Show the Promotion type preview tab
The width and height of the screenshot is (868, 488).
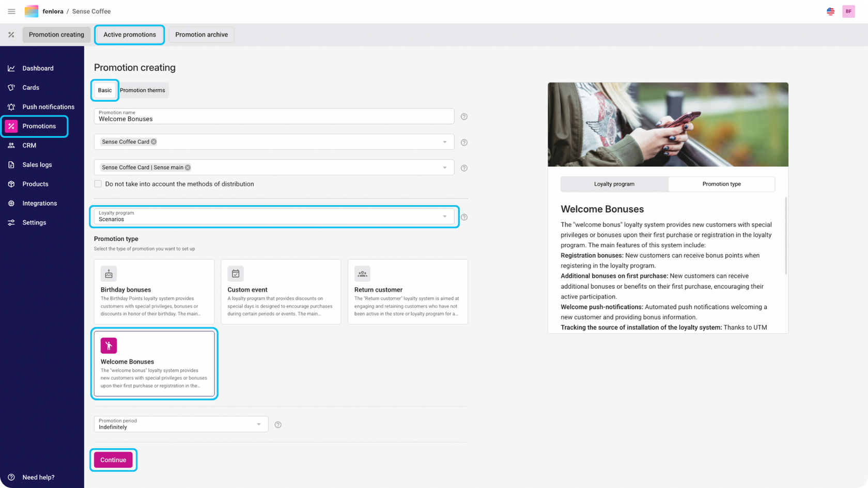click(x=721, y=184)
